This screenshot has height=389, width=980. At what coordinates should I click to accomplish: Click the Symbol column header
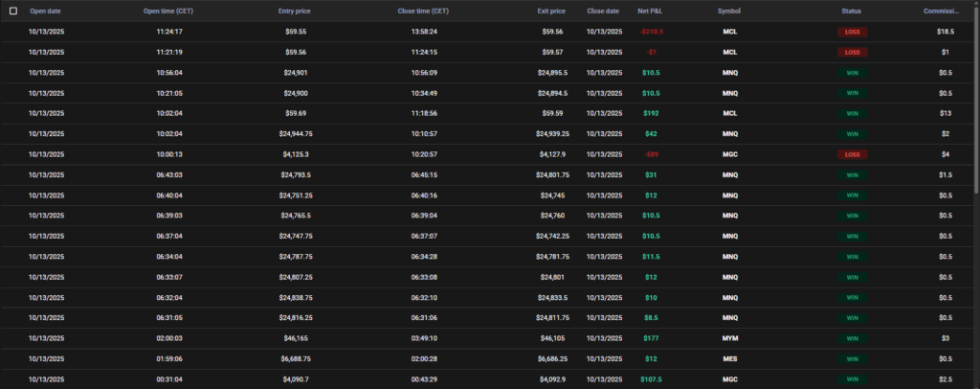(728, 11)
